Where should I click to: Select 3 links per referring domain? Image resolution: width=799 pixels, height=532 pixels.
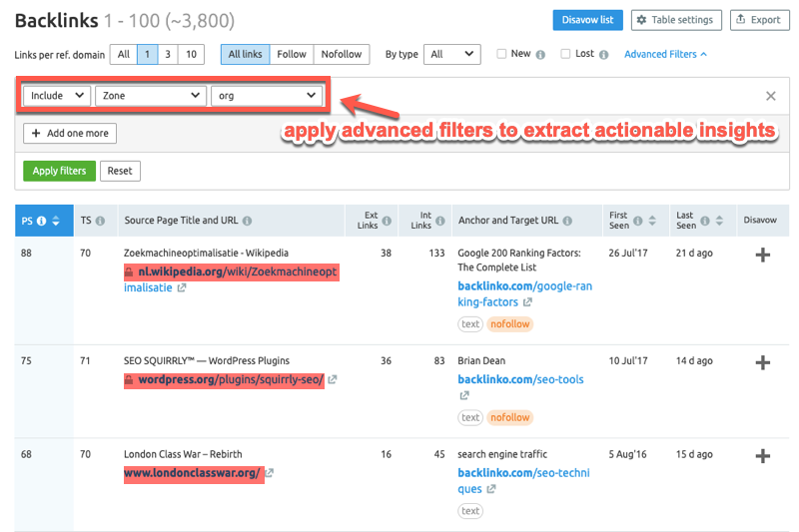(x=167, y=54)
